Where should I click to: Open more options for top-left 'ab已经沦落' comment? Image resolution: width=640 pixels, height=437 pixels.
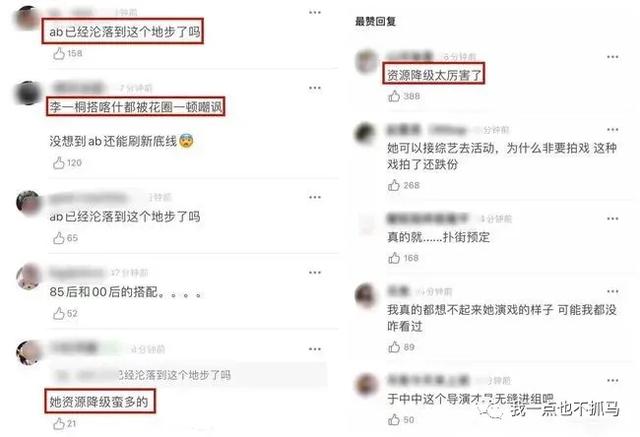315,12
